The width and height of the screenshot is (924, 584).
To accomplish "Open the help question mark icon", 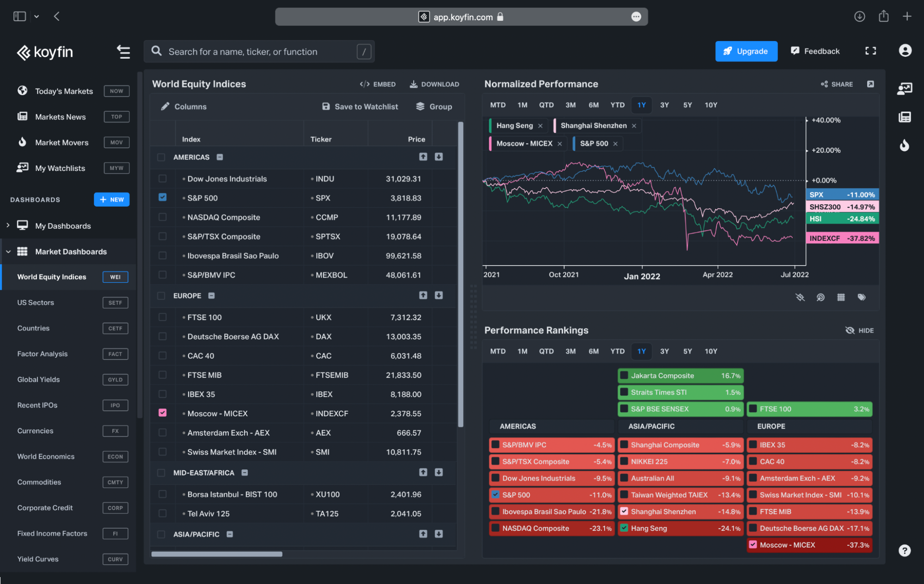I will coord(905,550).
